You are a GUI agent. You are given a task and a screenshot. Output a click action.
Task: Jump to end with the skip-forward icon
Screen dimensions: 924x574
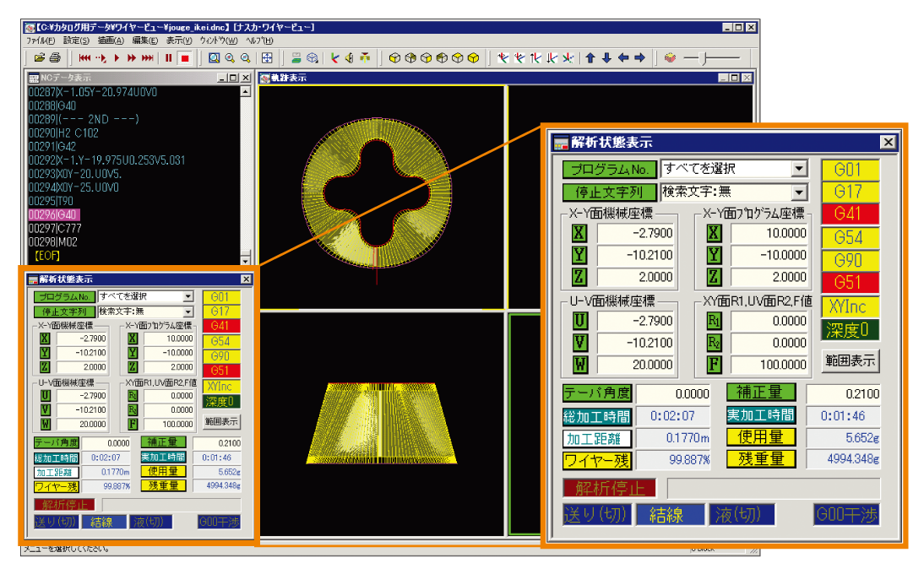click(x=147, y=57)
